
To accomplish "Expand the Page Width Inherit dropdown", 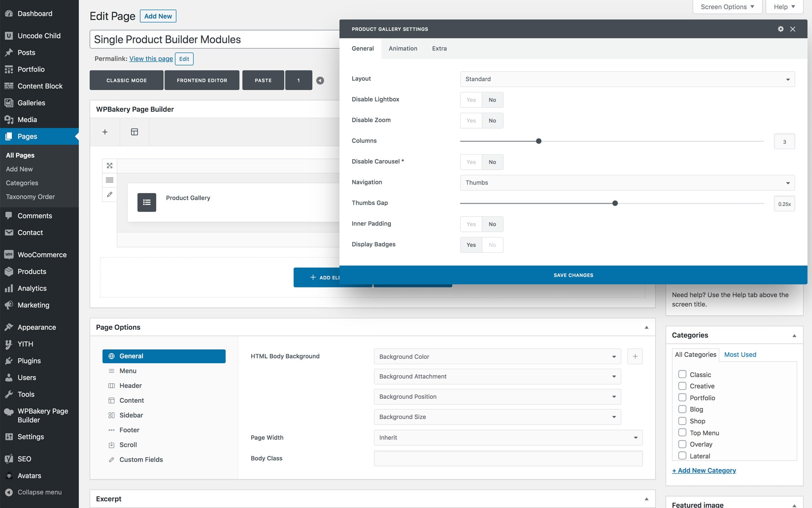I will pyautogui.click(x=508, y=438).
